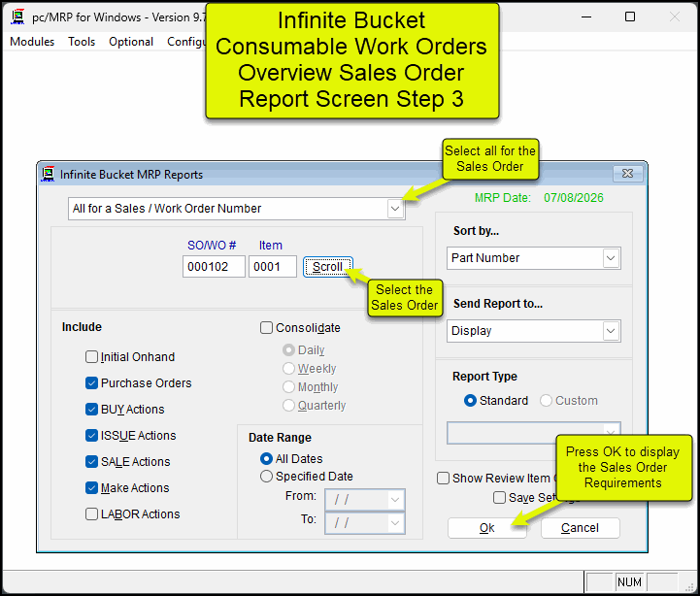The height and width of the screenshot is (596, 700).
Task: Check the Save Settings checkbox
Action: point(499,497)
